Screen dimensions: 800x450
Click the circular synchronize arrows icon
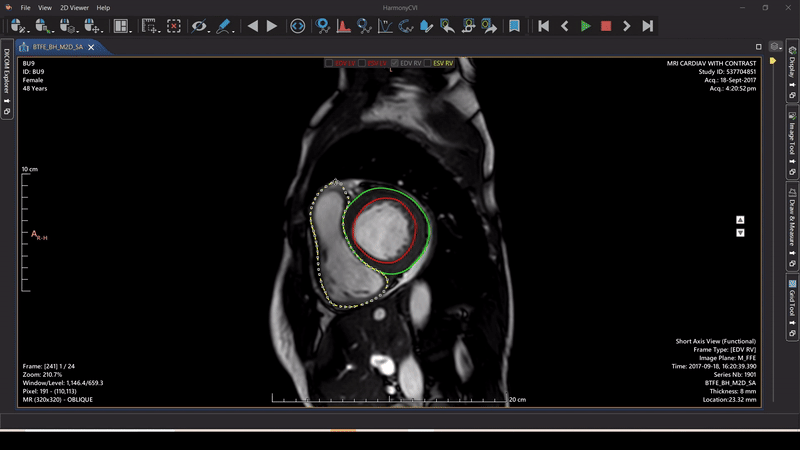coord(297,26)
